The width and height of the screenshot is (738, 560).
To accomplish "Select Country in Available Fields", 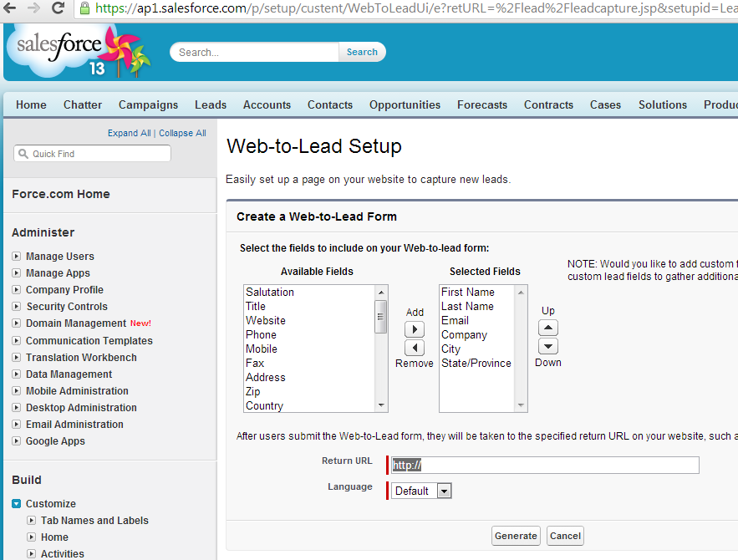I will pyautogui.click(x=264, y=405).
